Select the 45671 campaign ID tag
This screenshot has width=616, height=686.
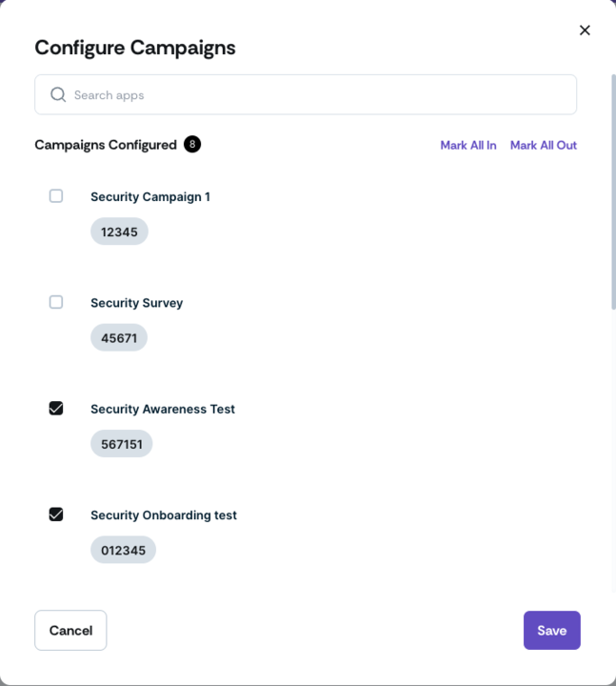[119, 337]
